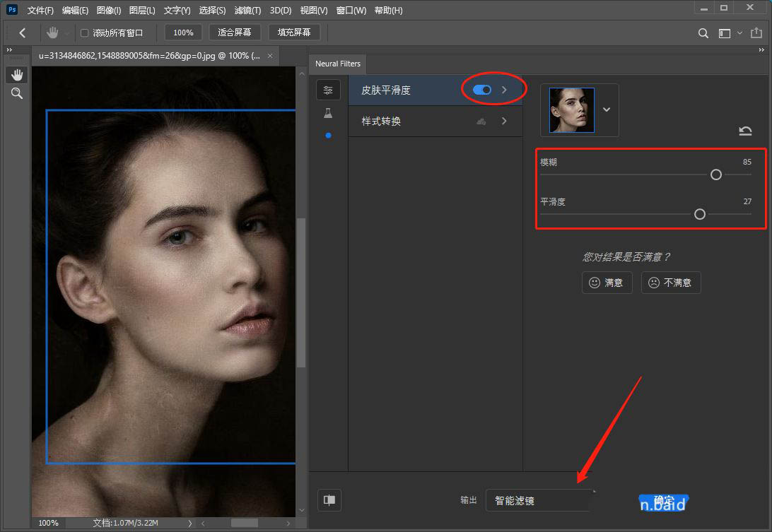
Task: Click the 适合屏幕 button
Action: (x=235, y=32)
